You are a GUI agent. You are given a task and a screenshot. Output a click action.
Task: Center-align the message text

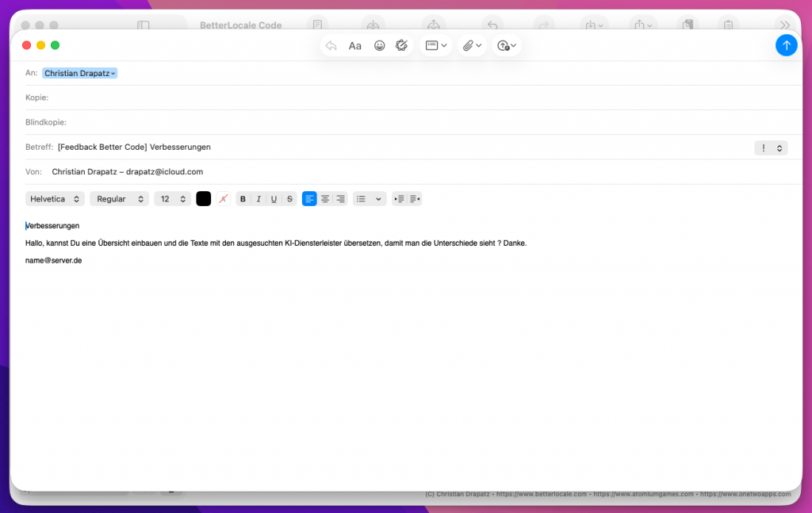point(325,199)
